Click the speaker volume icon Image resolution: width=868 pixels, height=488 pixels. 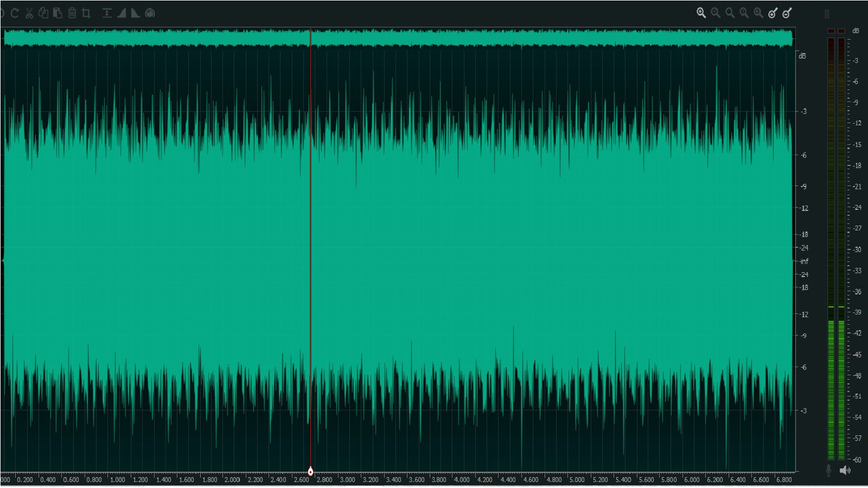click(x=844, y=470)
